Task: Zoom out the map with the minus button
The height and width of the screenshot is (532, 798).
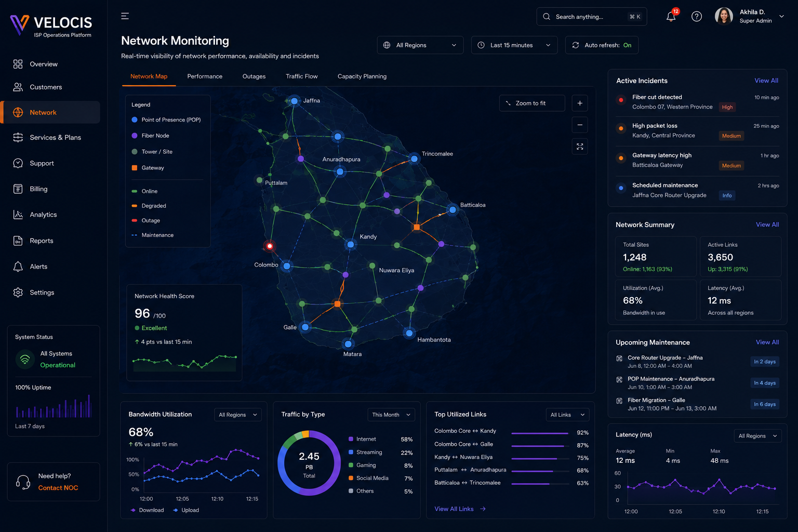Action: tap(580, 125)
